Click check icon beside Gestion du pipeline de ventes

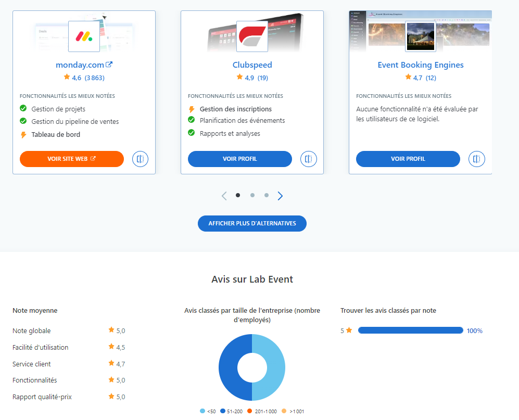click(x=23, y=121)
